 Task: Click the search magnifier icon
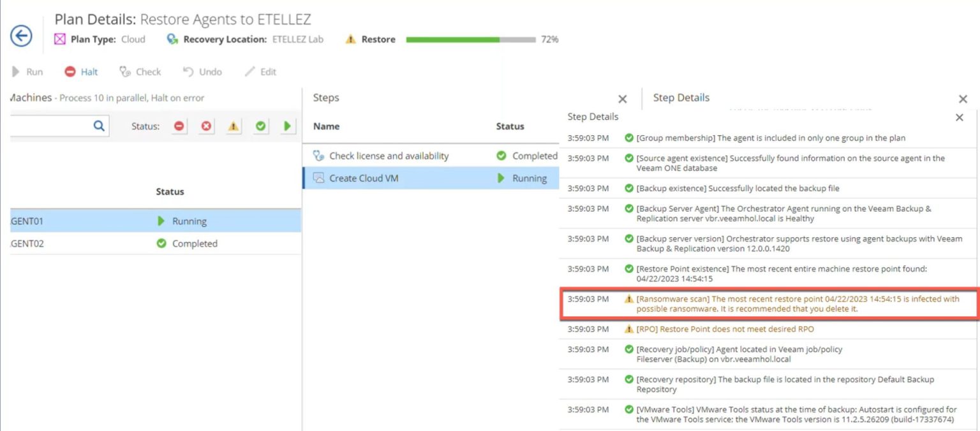(99, 126)
